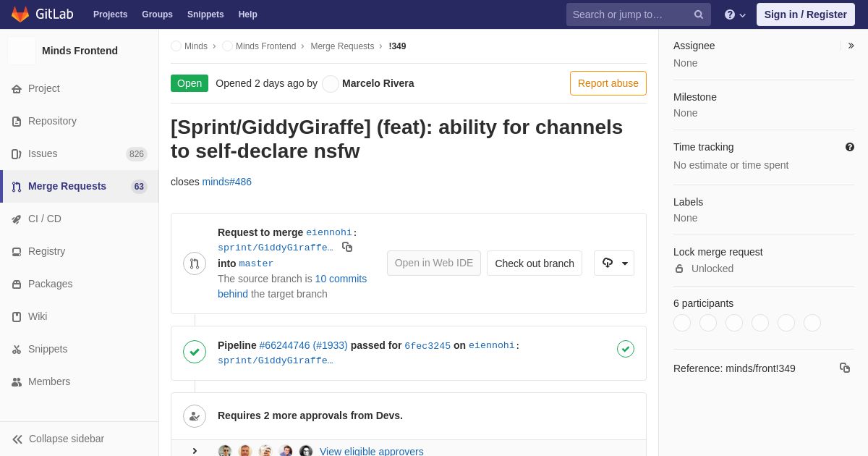The height and width of the screenshot is (456, 868).
Task: Open the download dropdown next to Check out branch
Action: [614, 263]
